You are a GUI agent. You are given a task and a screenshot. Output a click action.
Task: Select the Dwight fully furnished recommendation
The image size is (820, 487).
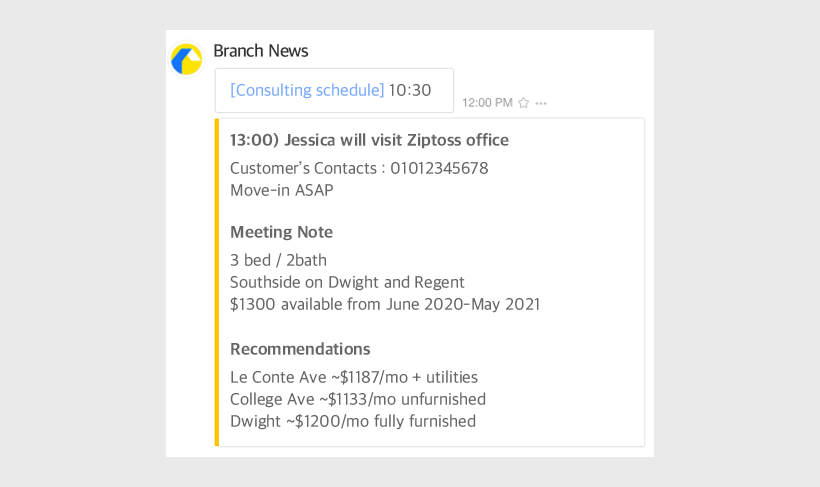(352, 421)
